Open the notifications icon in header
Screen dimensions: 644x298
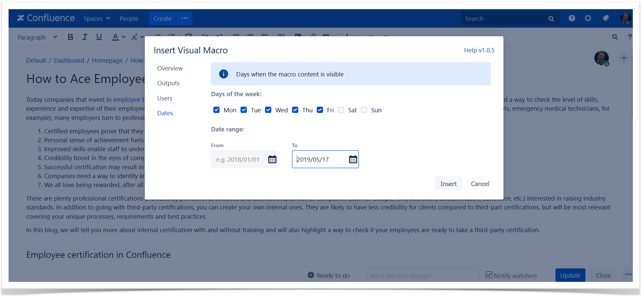coord(605,18)
